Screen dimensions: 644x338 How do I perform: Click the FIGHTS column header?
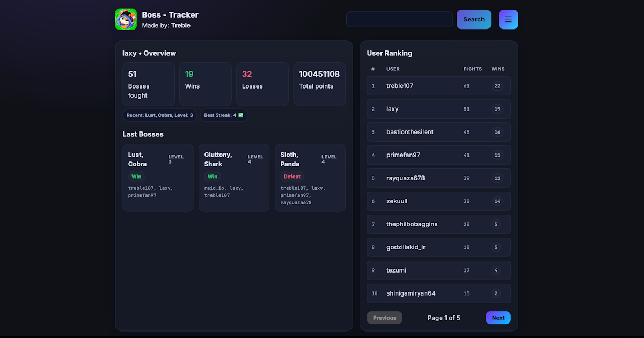472,69
